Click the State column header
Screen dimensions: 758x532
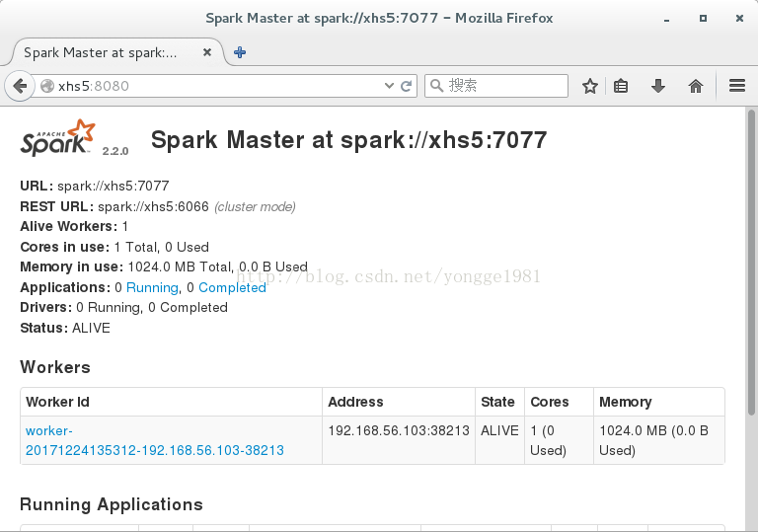coord(497,402)
